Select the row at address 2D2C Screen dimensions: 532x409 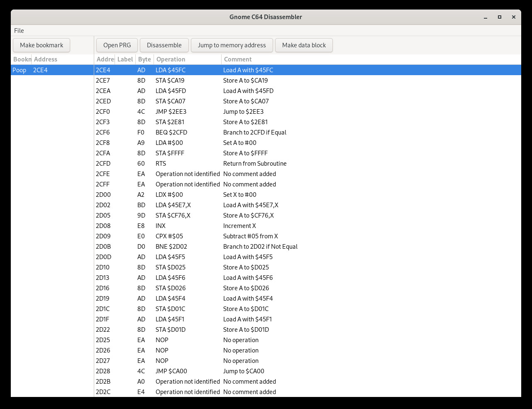click(307, 392)
